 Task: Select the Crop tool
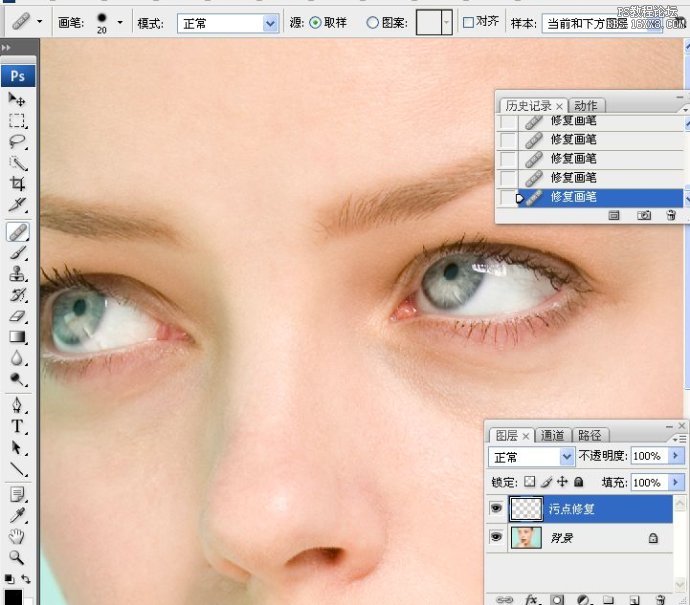point(17,183)
